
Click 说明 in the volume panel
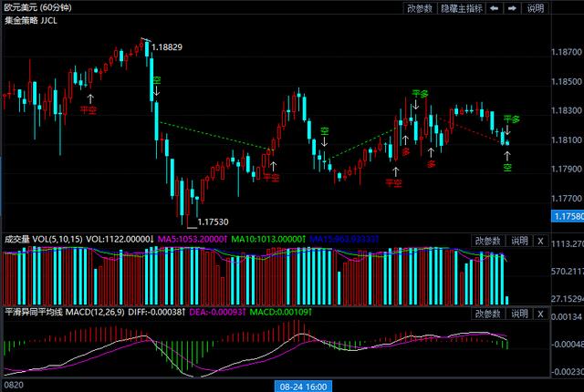(x=519, y=240)
